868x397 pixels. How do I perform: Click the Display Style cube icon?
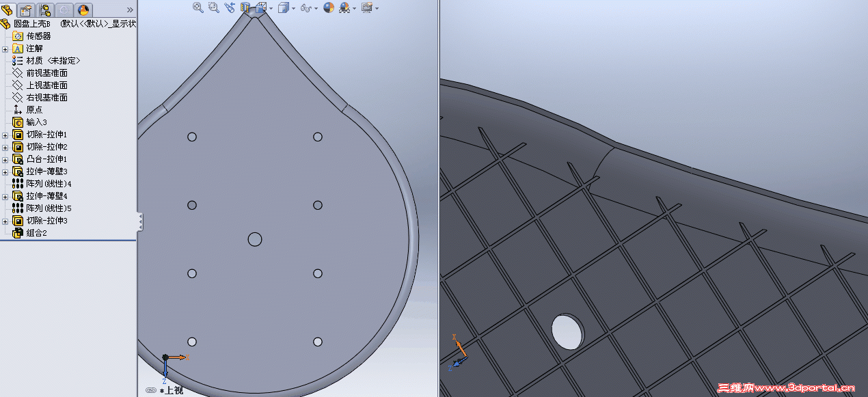[284, 8]
